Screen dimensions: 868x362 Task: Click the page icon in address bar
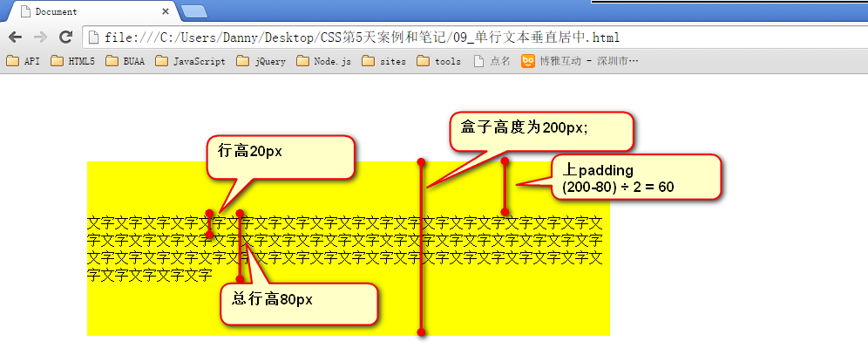tap(94, 38)
